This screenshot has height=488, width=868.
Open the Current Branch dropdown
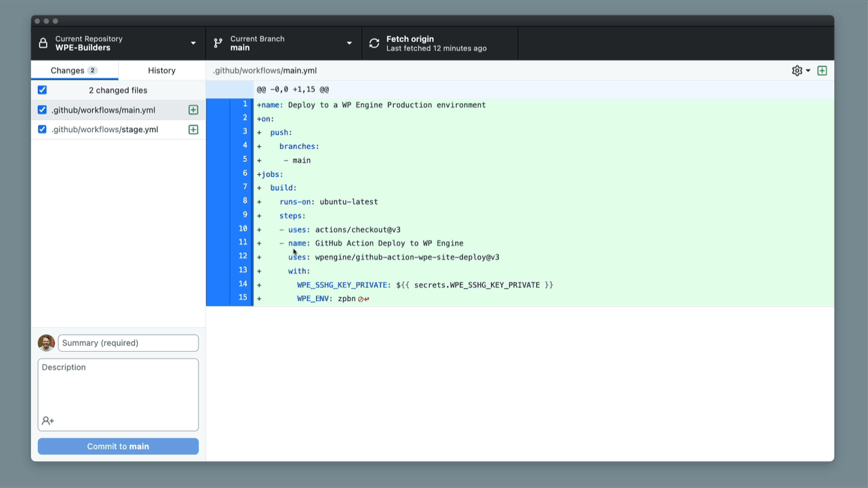(283, 43)
